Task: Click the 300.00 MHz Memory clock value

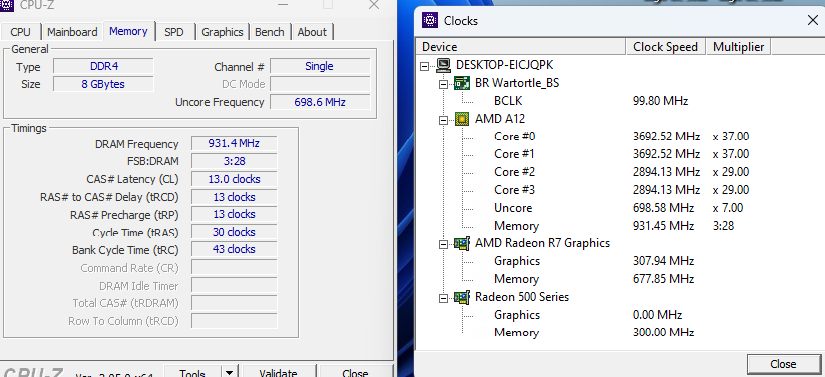Action: pyautogui.click(x=663, y=332)
